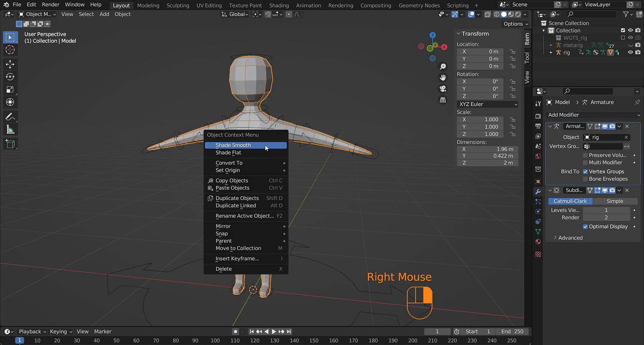Activate the Annotate pencil tool
The image size is (644, 345).
pos(10,117)
